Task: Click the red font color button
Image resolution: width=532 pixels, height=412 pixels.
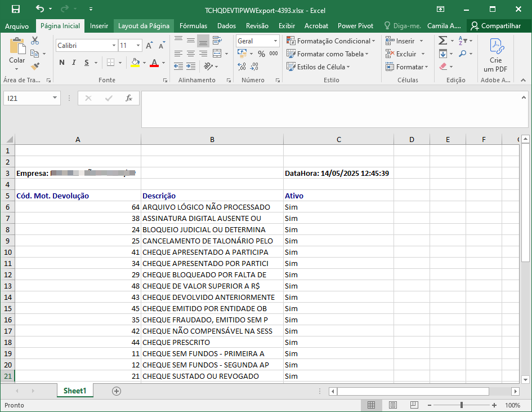Action: point(154,63)
